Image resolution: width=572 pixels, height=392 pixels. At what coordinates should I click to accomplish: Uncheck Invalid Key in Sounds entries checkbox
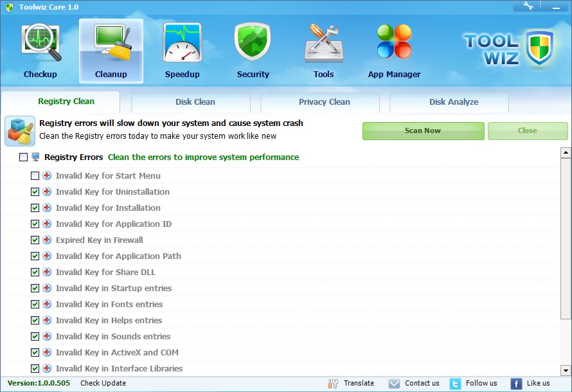tap(35, 336)
